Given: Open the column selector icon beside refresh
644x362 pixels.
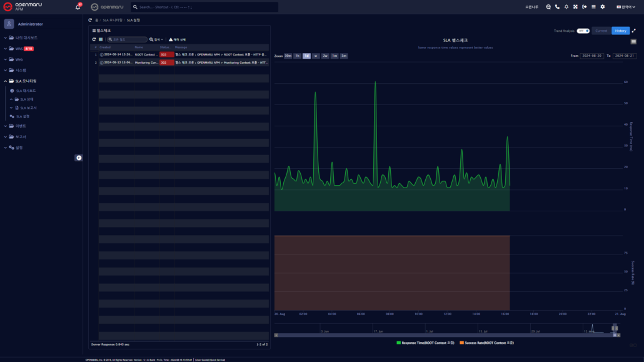Looking at the screenshot, I should (100, 39).
